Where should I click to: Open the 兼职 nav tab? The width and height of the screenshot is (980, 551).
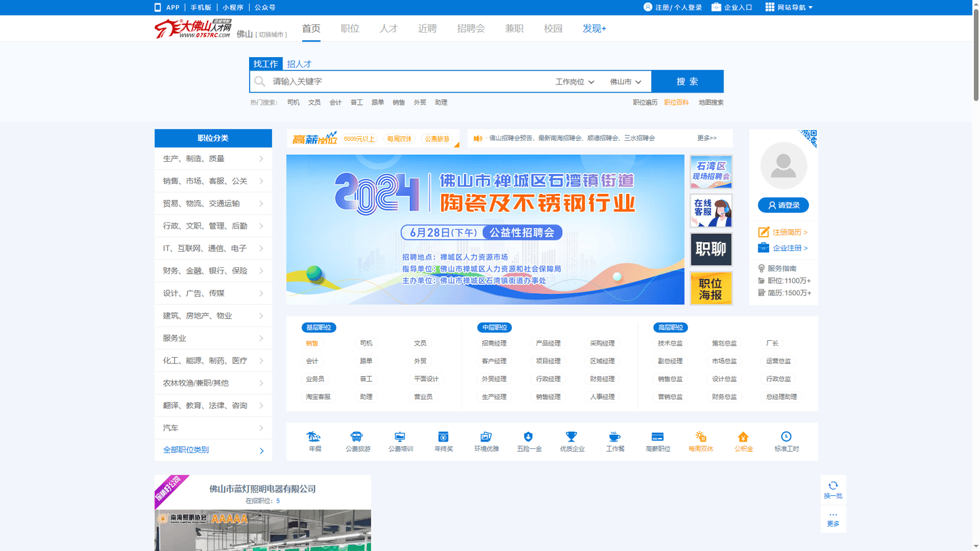[x=514, y=29]
